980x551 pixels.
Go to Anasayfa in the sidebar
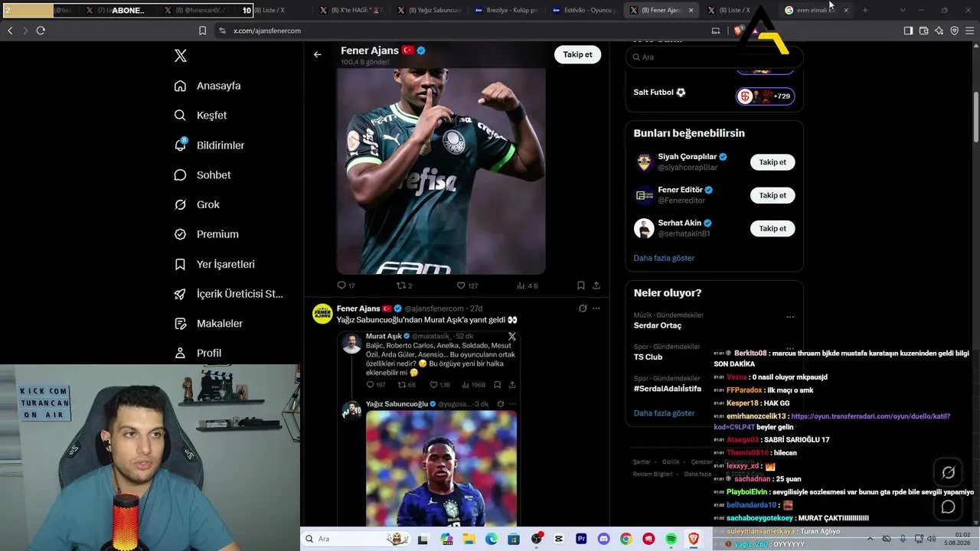pyautogui.click(x=207, y=86)
